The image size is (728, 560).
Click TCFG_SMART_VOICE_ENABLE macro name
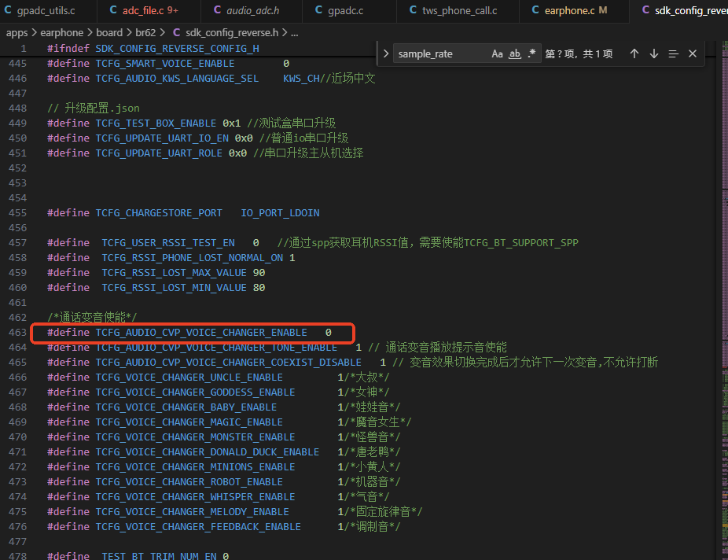(165, 63)
